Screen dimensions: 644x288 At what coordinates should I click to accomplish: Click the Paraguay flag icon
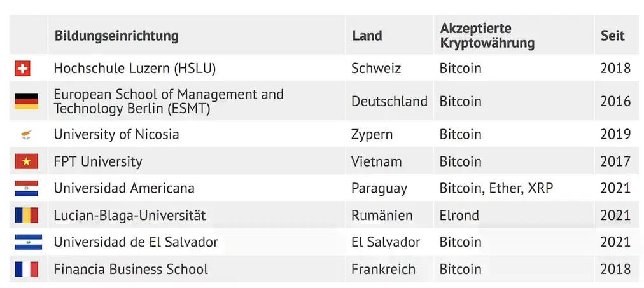click(26, 188)
